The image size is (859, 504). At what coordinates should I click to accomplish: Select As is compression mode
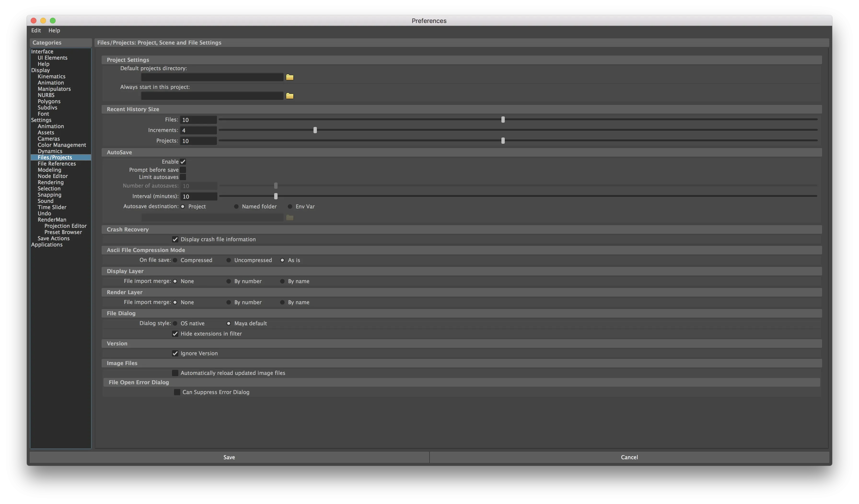(282, 260)
